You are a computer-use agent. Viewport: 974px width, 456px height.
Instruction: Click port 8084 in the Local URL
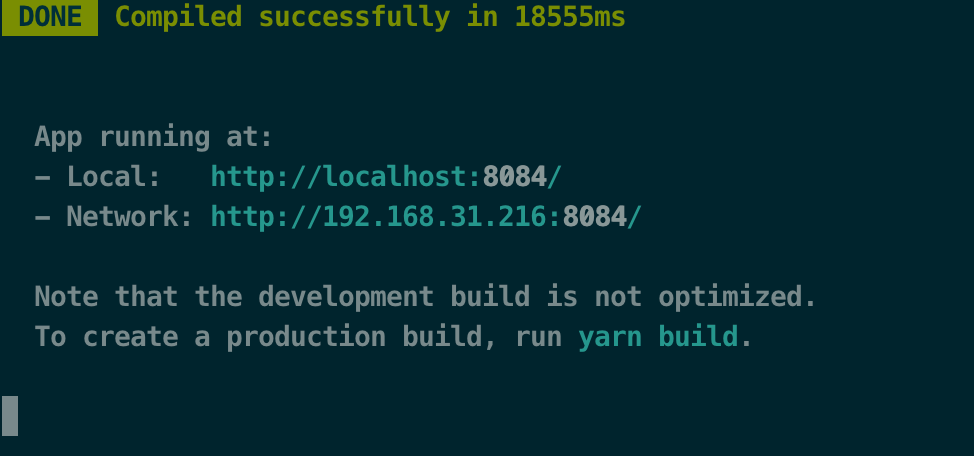pyautogui.click(x=514, y=176)
